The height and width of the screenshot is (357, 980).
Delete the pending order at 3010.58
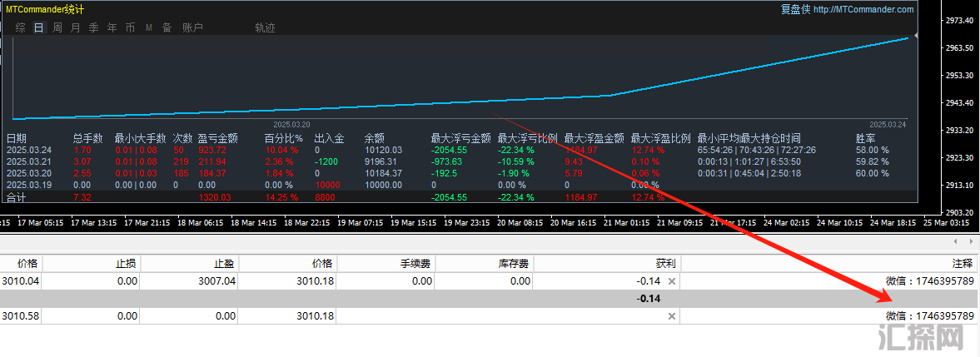[x=672, y=316]
